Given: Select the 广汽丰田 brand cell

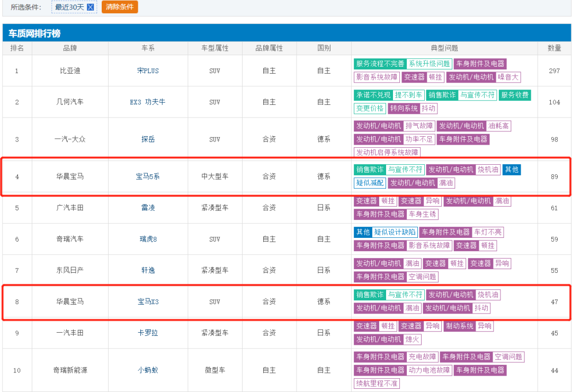Looking at the screenshot, I should tap(70, 208).
